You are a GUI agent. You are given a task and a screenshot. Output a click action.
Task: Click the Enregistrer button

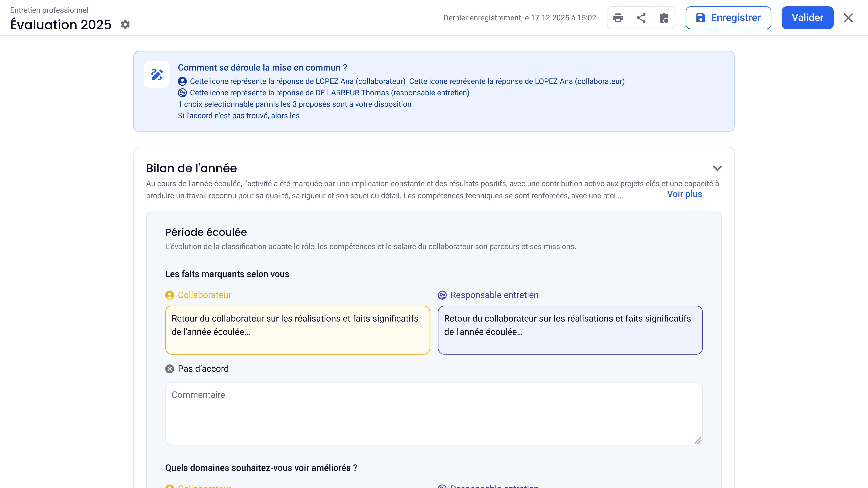click(x=728, y=18)
